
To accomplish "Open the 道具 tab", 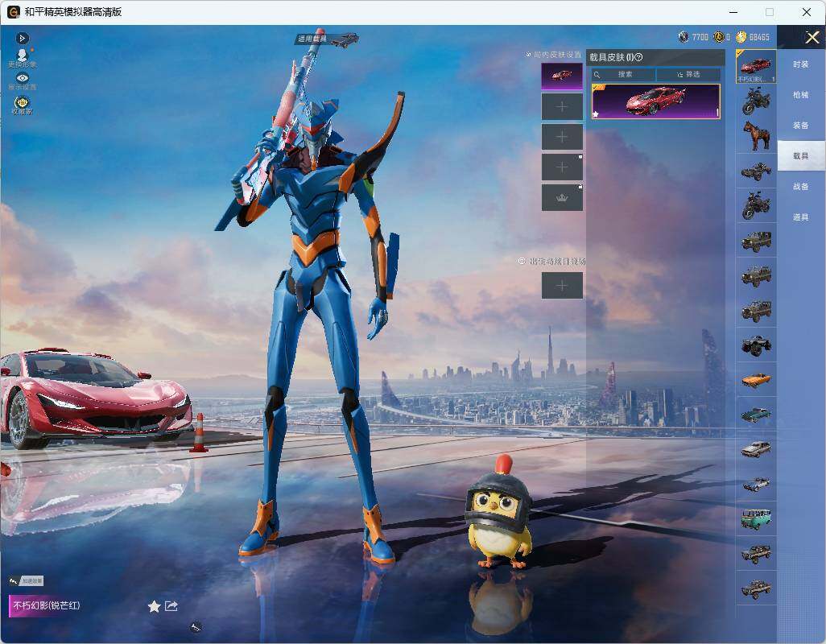I will point(801,217).
